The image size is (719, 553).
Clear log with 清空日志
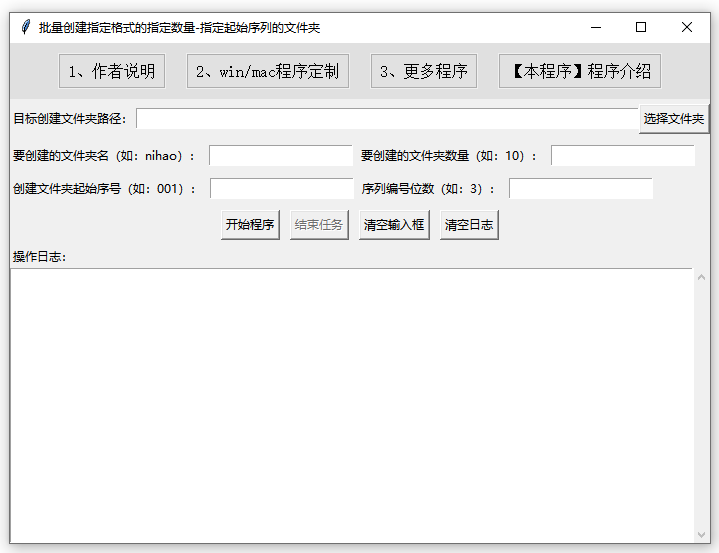[x=469, y=225]
